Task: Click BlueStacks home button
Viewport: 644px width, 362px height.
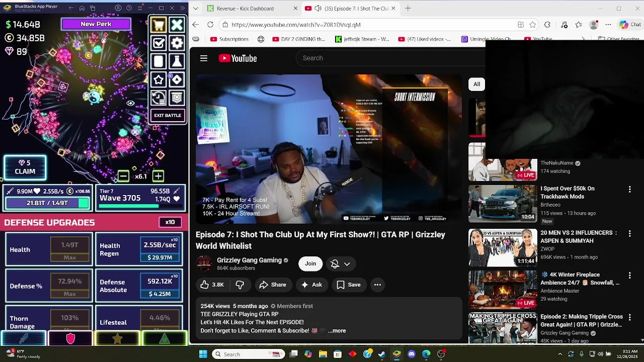Action: pyautogui.click(x=82, y=8)
